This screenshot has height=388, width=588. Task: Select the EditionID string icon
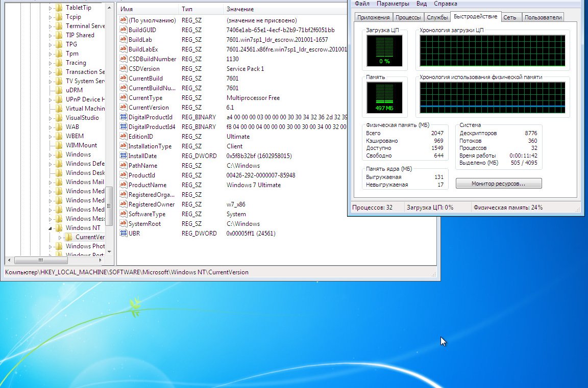click(x=124, y=136)
